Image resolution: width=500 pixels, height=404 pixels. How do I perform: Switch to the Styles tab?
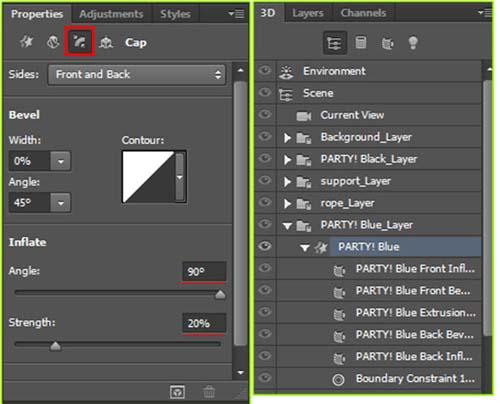pyautogui.click(x=175, y=14)
